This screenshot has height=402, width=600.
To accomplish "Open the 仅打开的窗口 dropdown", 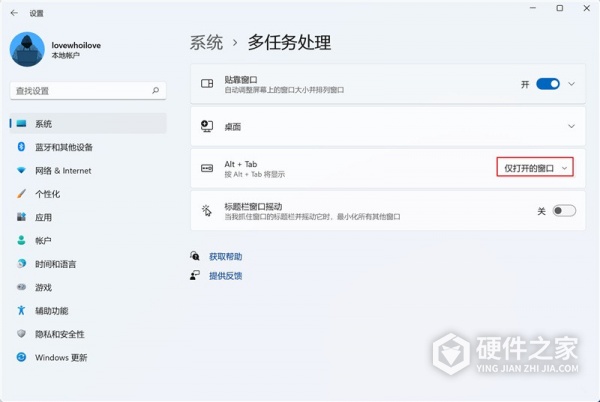I will (x=535, y=168).
